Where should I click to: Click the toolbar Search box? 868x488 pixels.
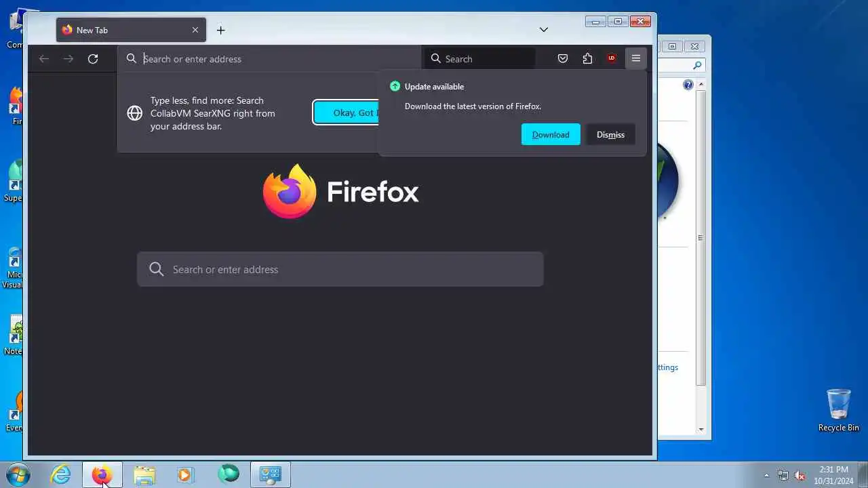(481, 59)
